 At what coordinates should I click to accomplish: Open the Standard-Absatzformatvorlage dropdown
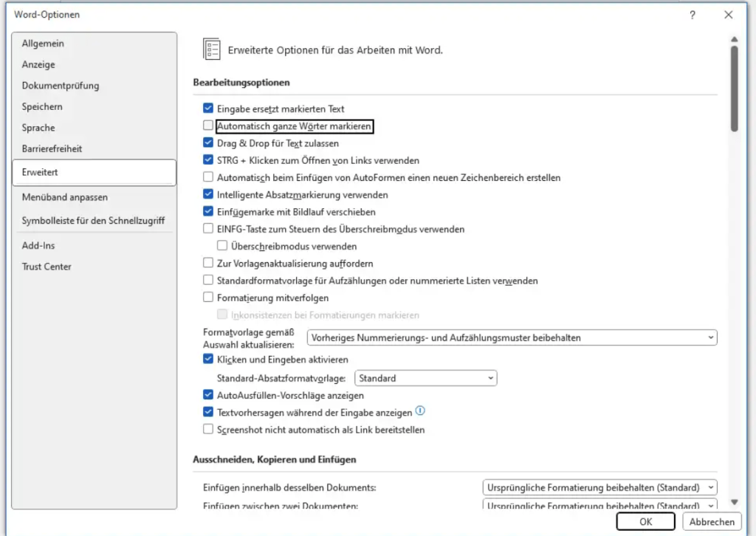pyautogui.click(x=490, y=377)
